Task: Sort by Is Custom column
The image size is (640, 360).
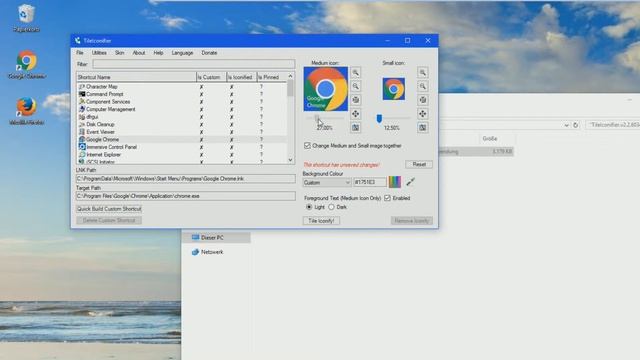Action: 211,77
